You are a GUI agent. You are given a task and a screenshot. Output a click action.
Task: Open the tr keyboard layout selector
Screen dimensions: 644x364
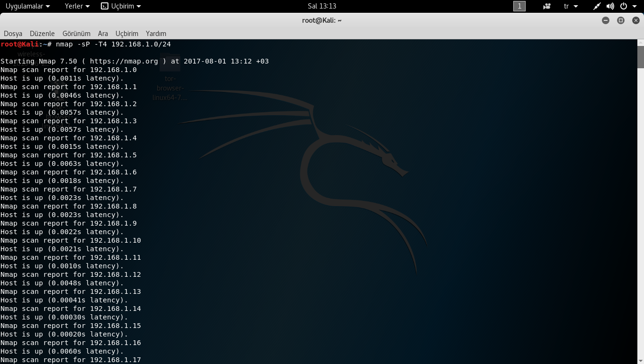[x=571, y=6]
